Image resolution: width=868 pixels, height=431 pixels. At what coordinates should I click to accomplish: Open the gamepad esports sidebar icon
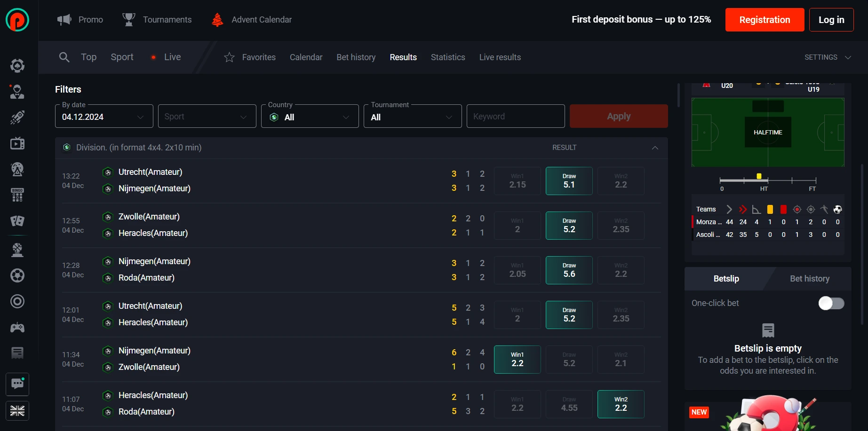pos(17,328)
